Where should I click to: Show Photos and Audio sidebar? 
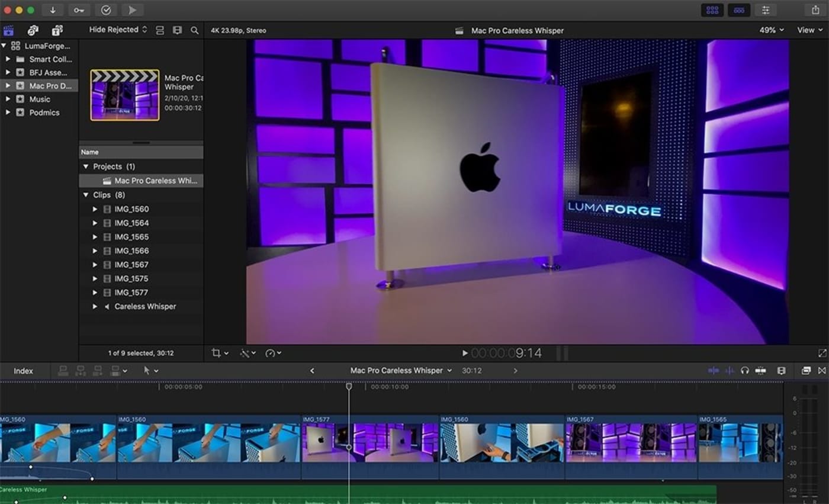(x=33, y=30)
